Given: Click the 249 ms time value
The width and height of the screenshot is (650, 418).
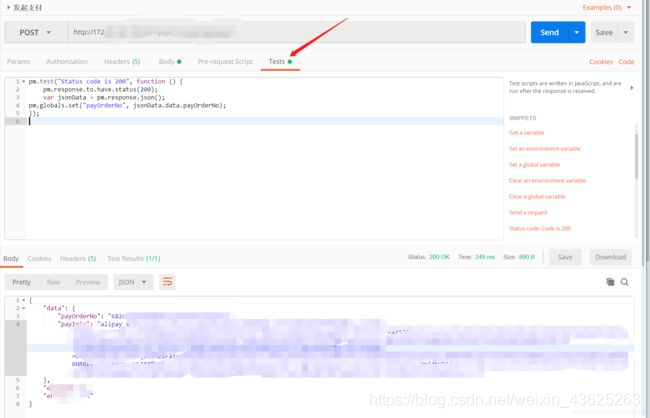Looking at the screenshot, I should 485,257.
